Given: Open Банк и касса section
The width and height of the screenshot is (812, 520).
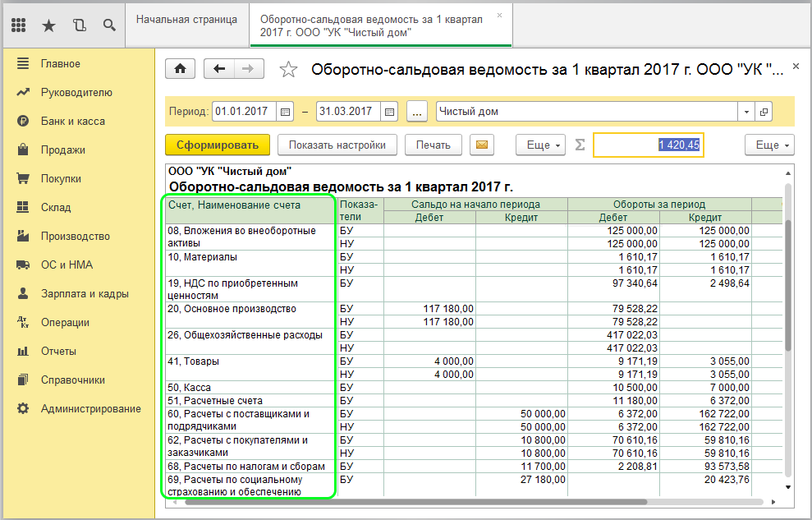Looking at the screenshot, I should click(72, 122).
